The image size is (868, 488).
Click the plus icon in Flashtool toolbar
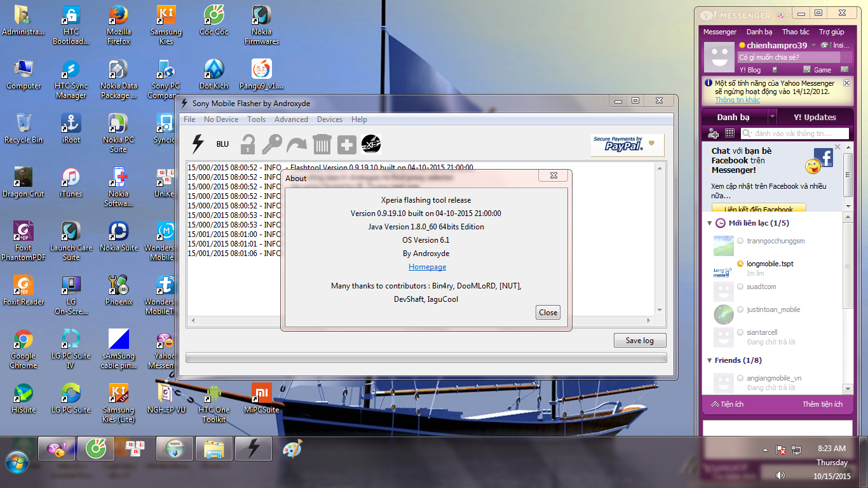coord(346,144)
